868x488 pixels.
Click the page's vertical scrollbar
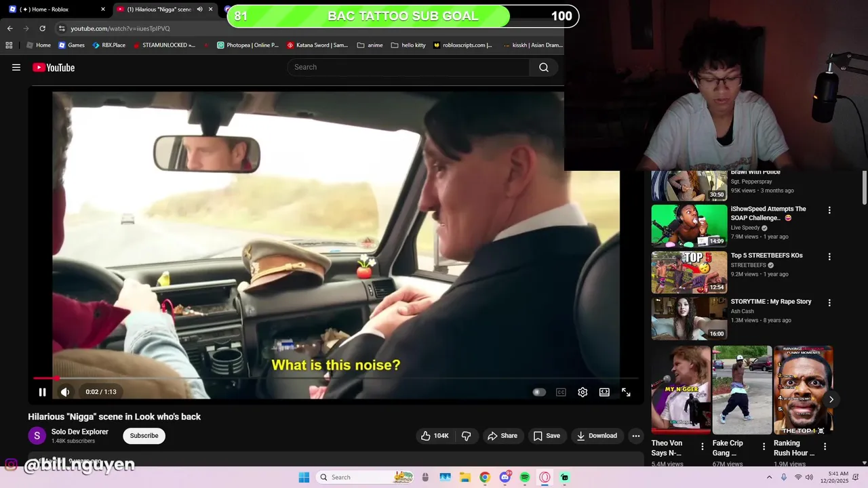point(864,186)
